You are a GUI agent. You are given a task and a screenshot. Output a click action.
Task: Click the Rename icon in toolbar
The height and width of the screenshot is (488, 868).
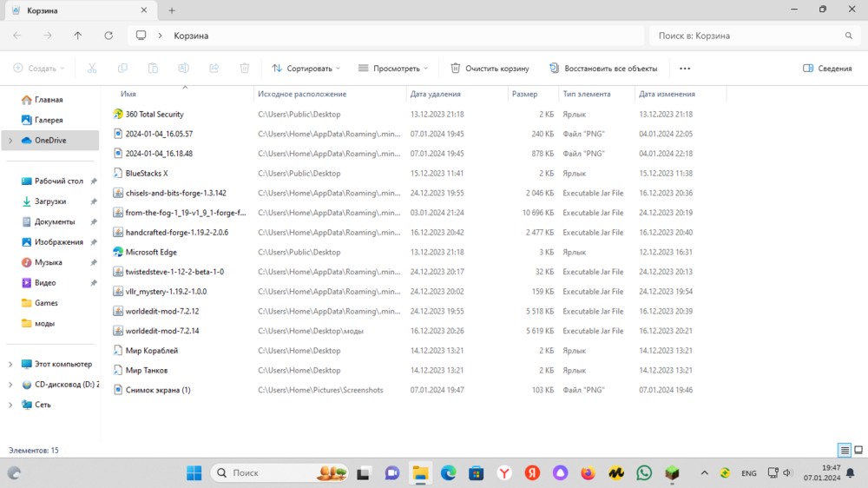(x=183, y=68)
